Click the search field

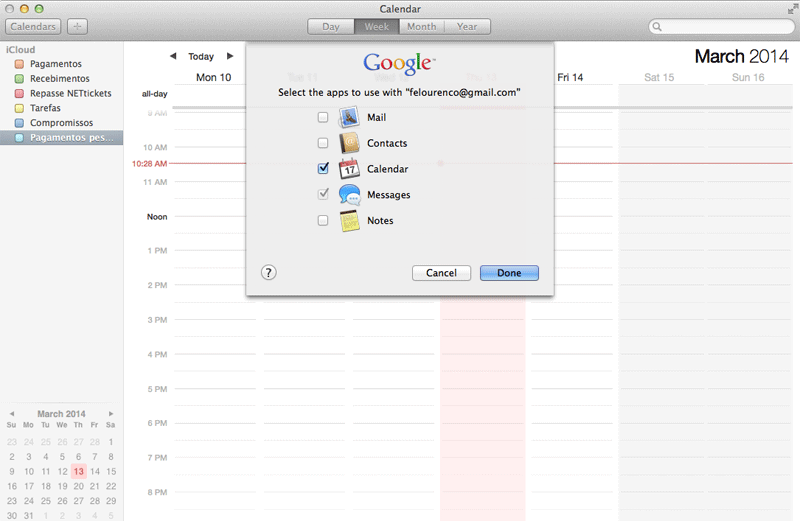pyautogui.click(x=721, y=27)
